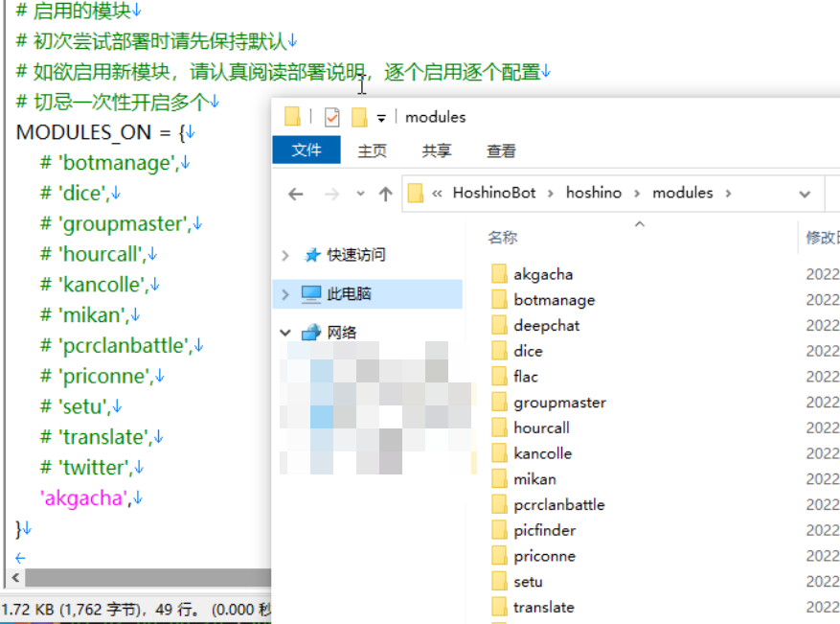Screen dimensions: 840x624
Task: Collapse 网络 in the navigation pane
Action: point(284,332)
